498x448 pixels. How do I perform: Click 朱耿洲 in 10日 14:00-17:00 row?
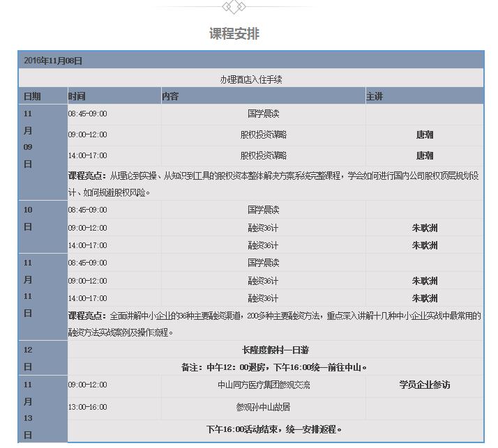pos(425,245)
